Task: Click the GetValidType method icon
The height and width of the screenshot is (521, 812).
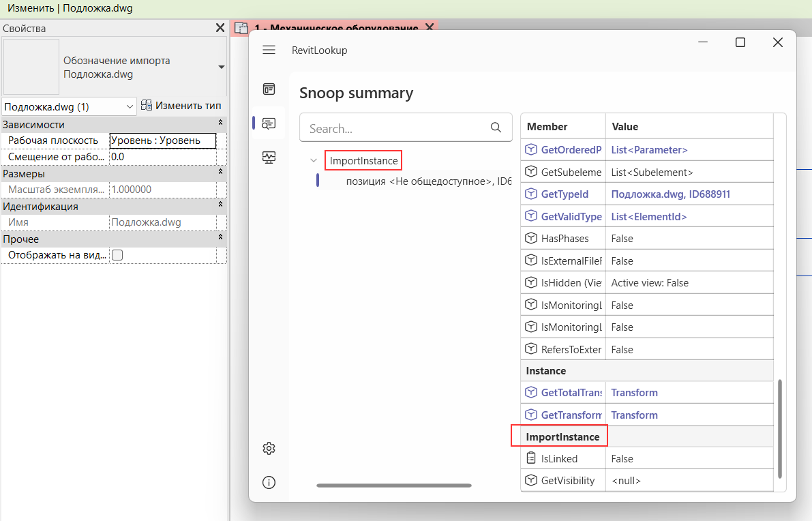Action: (531, 216)
